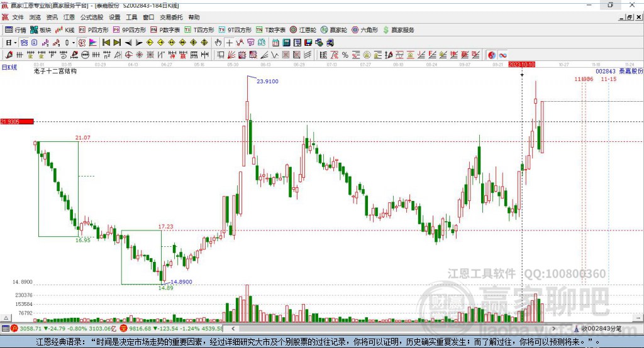The image size is (644, 348).
Task: Open the 赢家轮 wheel tool
Action: point(334,30)
